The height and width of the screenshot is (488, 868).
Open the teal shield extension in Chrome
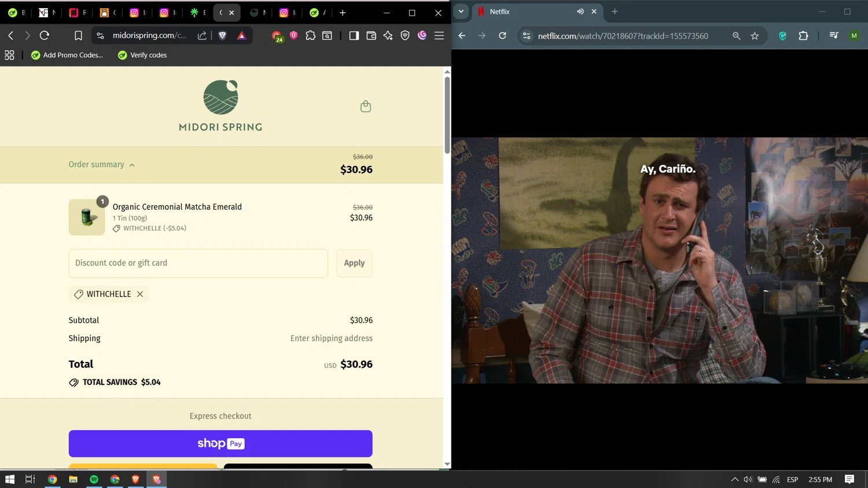(x=783, y=36)
